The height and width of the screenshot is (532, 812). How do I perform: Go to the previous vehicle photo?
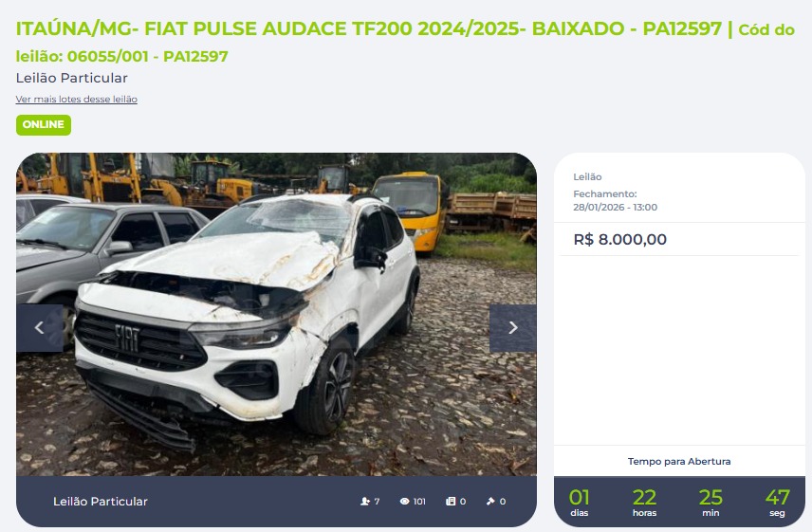tap(39, 328)
